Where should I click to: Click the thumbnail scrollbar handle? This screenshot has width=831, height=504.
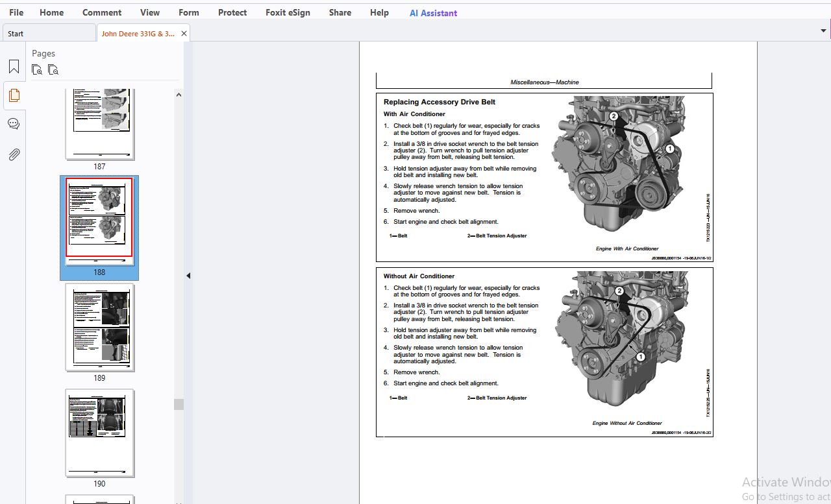pos(179,404)
